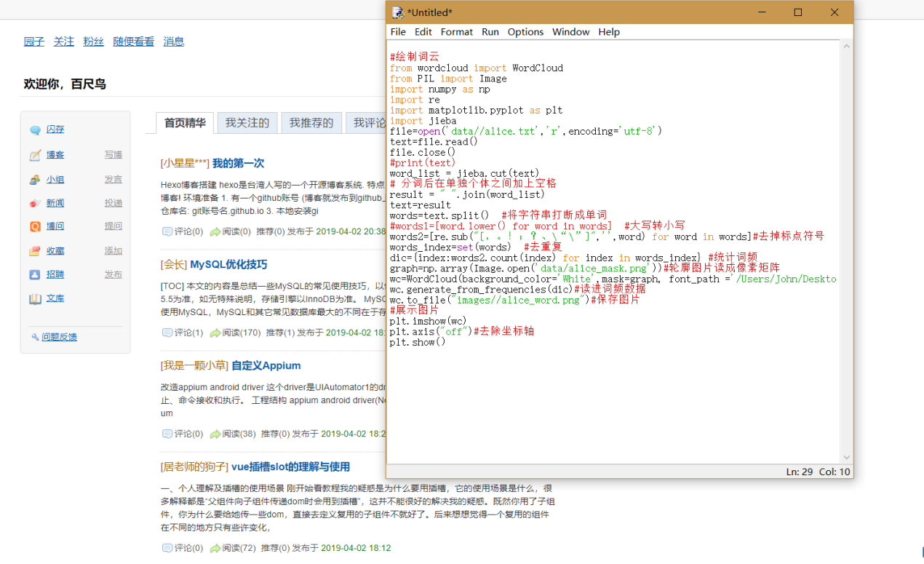Click the 发布 link beside 招聘
The image size is (924, 564).
coord(113,274)
